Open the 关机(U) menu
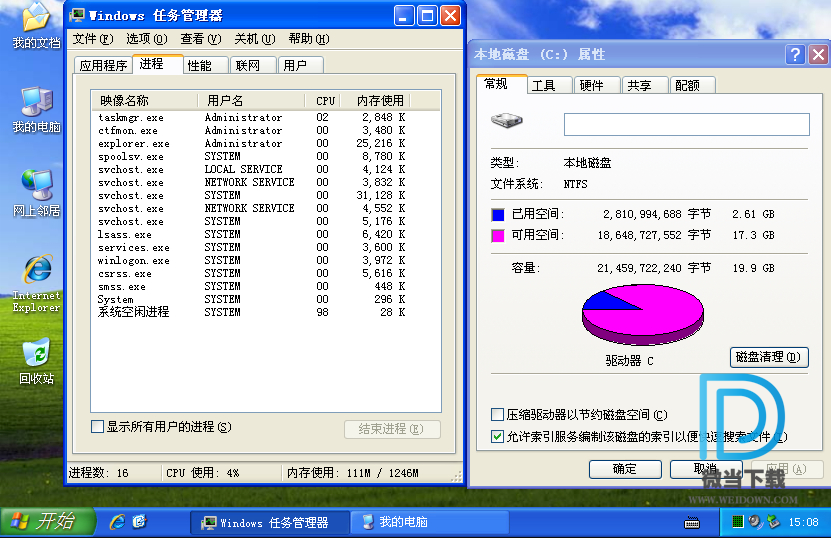 click(x=254, y=39)
